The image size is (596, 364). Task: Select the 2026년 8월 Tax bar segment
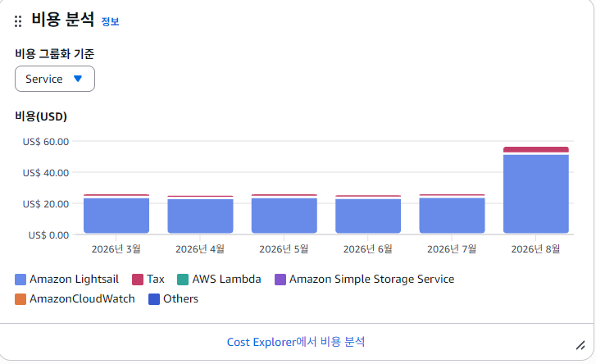point(536,150)
